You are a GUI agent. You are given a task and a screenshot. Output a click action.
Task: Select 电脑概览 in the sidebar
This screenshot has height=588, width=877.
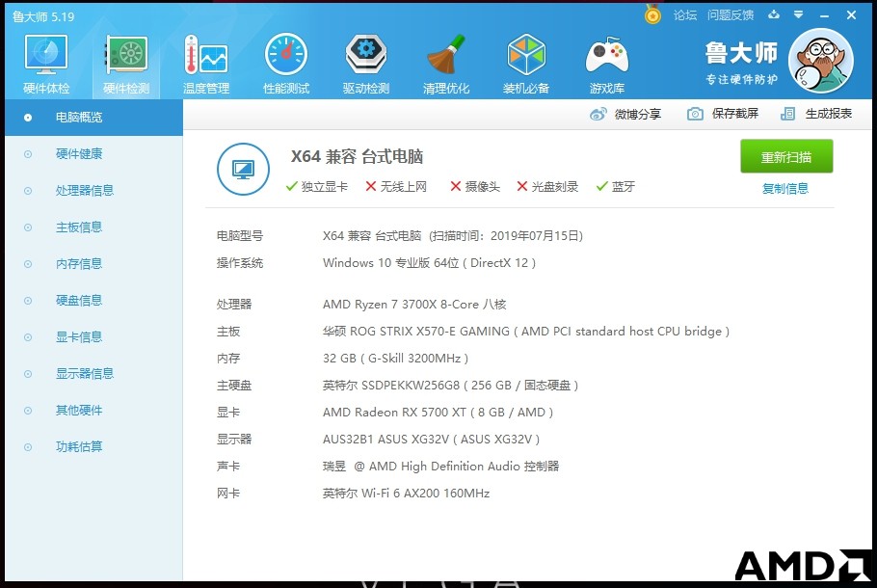click(x=94, y=118)
